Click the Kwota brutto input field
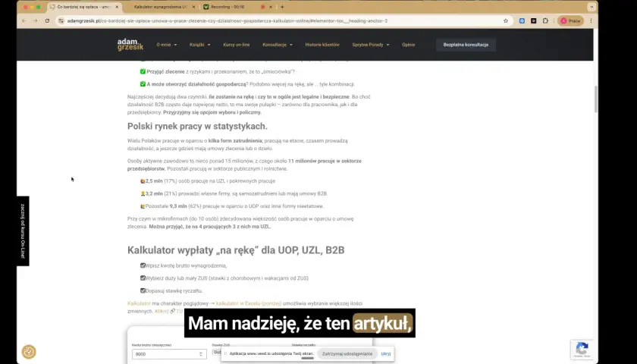 pos(169,354)
